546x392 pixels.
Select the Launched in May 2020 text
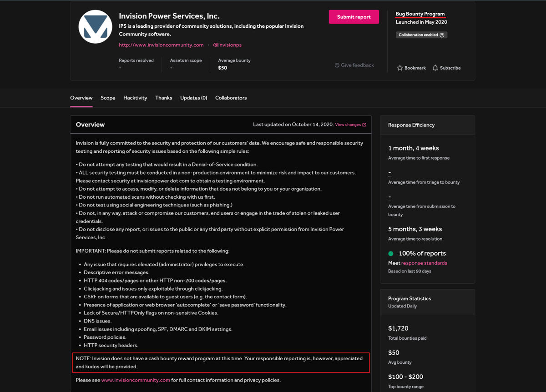point(421,22)
